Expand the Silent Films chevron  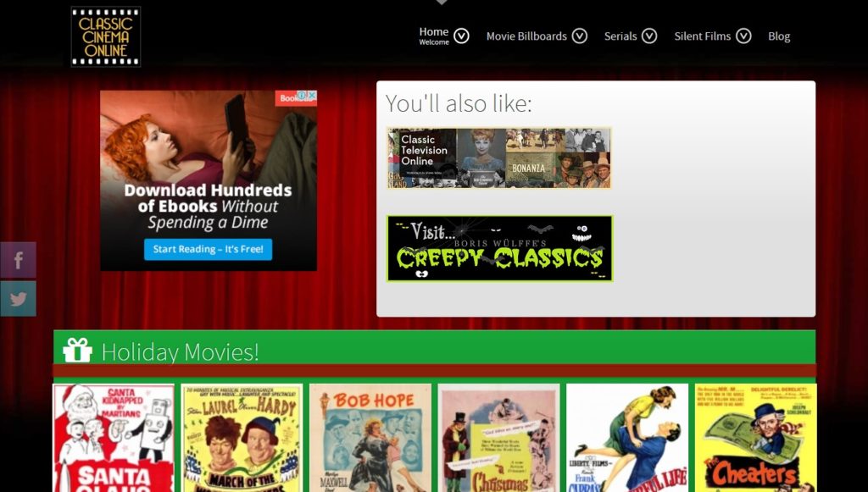pyautogui.click(x=743, y=36)
